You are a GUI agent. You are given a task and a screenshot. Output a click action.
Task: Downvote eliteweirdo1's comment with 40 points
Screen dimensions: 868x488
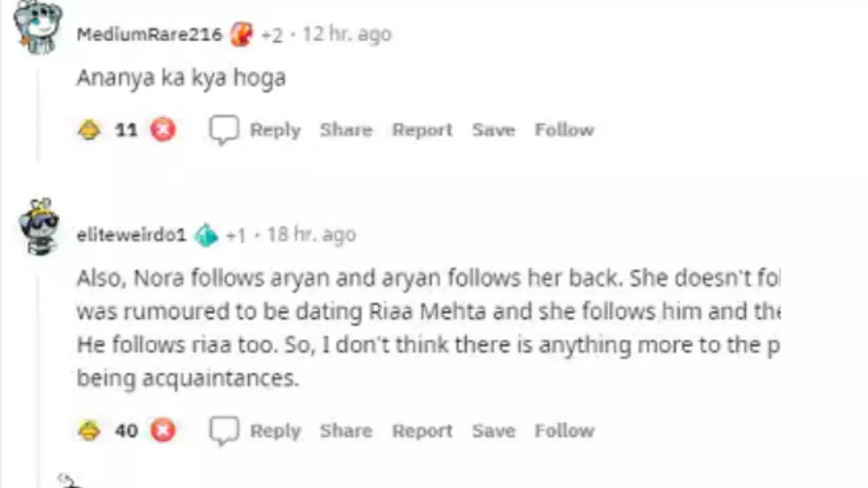pos(163,430)
